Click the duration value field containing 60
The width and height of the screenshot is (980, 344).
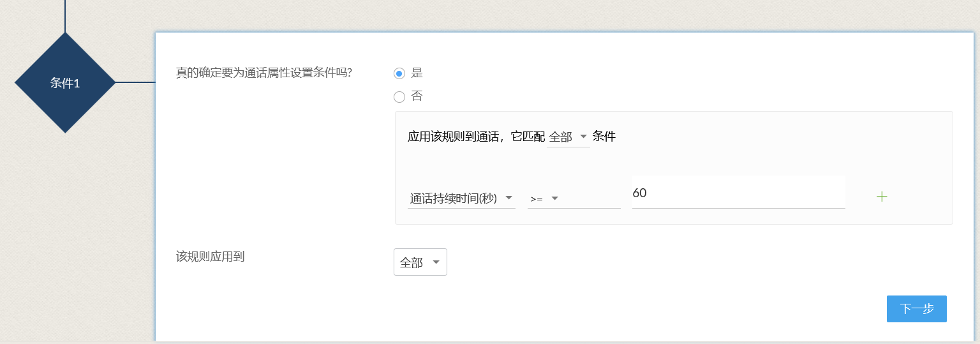(738, 193)
